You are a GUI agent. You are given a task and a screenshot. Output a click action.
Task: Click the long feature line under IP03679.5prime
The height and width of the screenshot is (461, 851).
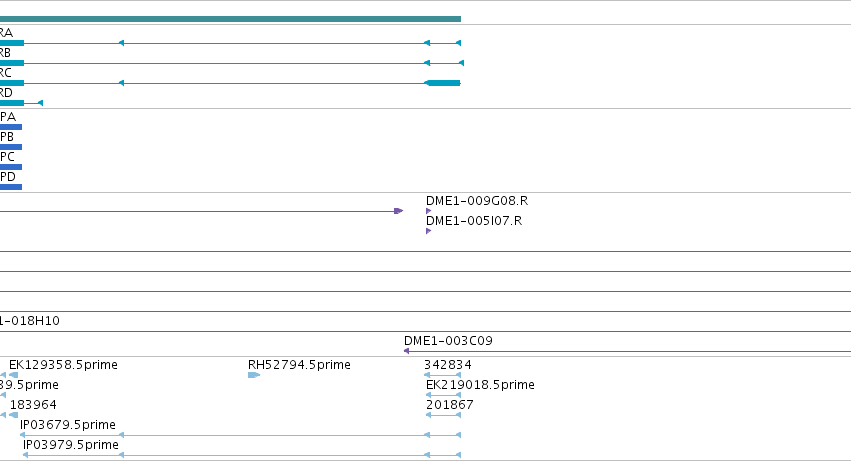tap(240, 435)
